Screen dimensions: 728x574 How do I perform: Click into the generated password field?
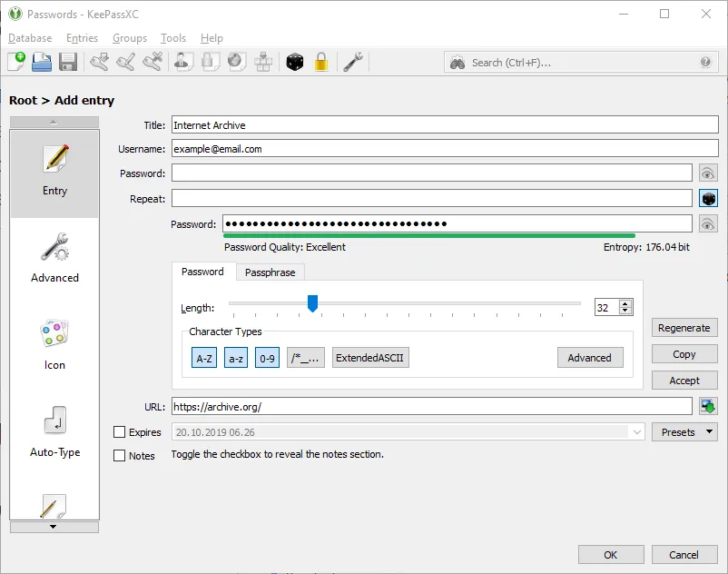click(x=457, y=224)
